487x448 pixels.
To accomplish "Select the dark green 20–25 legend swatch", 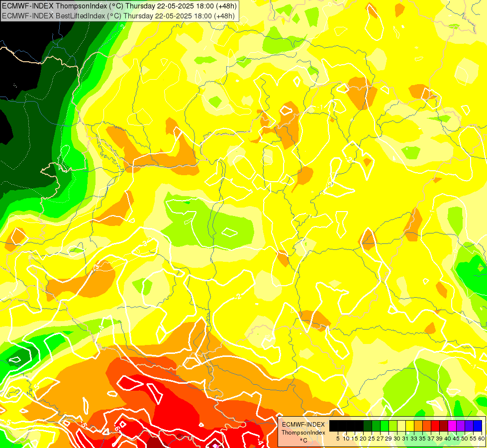I will coord(368,426).
